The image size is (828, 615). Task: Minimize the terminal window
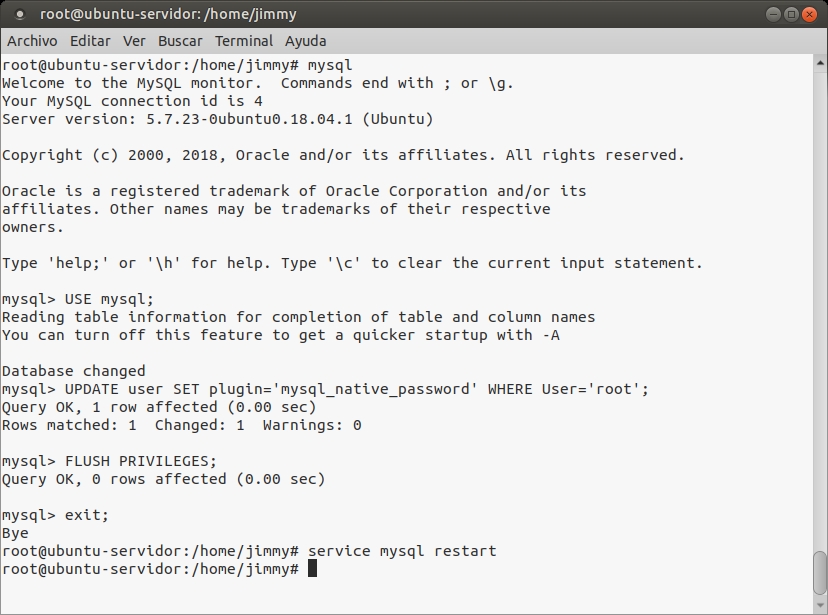coord(774,15)
